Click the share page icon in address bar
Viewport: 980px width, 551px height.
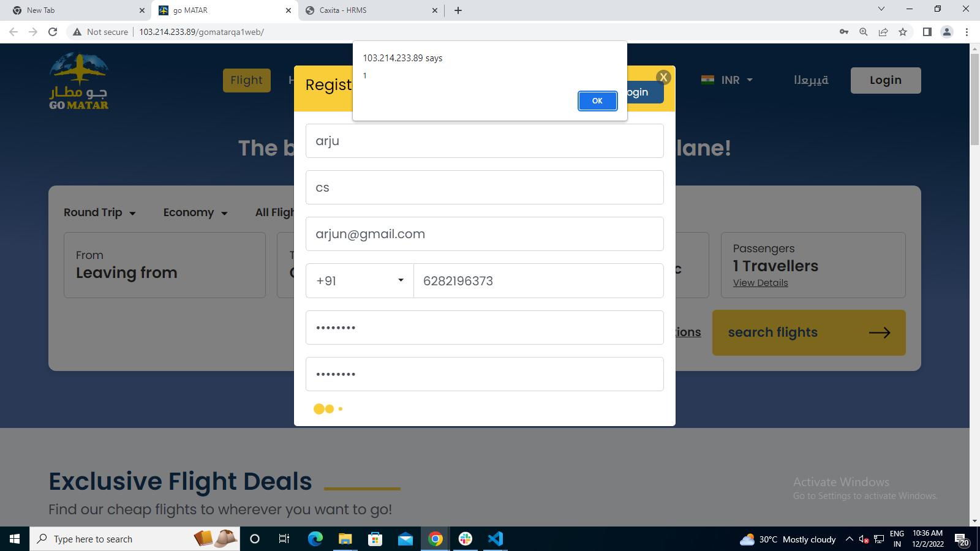883,32
